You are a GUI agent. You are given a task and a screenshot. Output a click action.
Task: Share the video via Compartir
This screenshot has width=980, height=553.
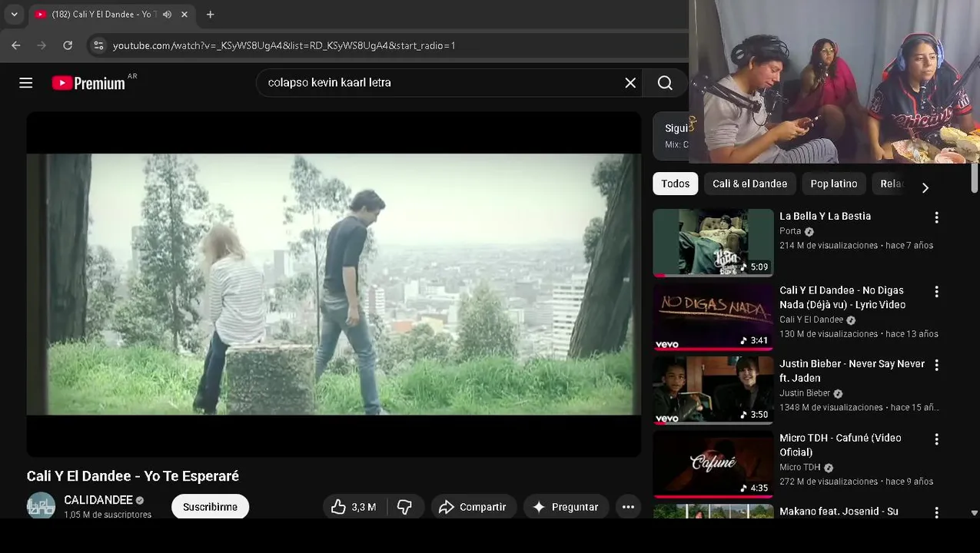473,507
